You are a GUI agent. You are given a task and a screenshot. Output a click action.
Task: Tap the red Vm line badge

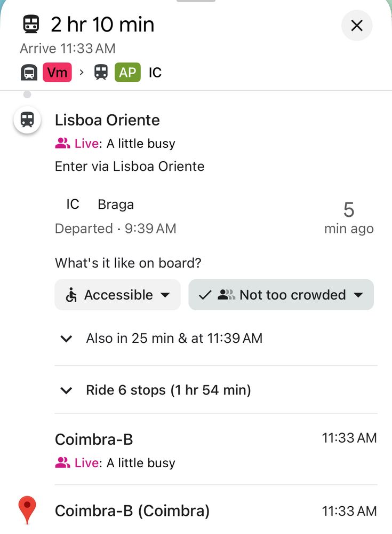coord(57,72)
